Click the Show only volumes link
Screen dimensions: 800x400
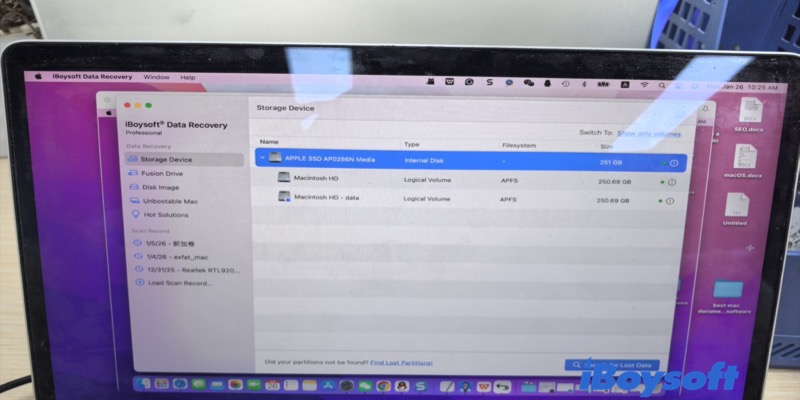click(x=649, y=134)
